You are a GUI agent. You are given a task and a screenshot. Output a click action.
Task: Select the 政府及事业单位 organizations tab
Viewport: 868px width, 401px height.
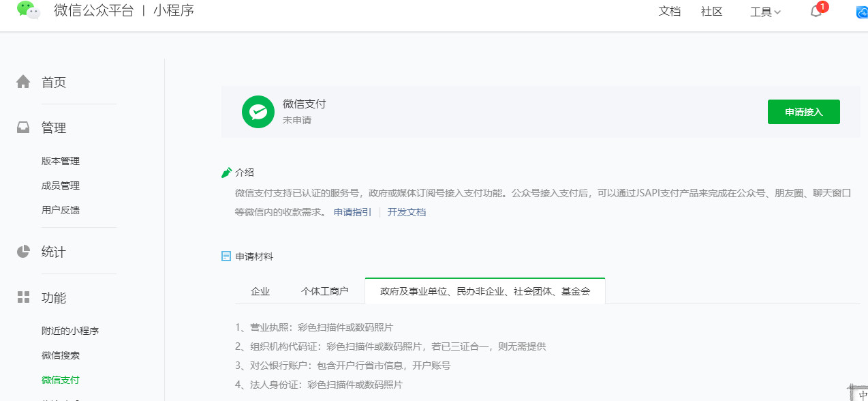[x=485, y=291]
